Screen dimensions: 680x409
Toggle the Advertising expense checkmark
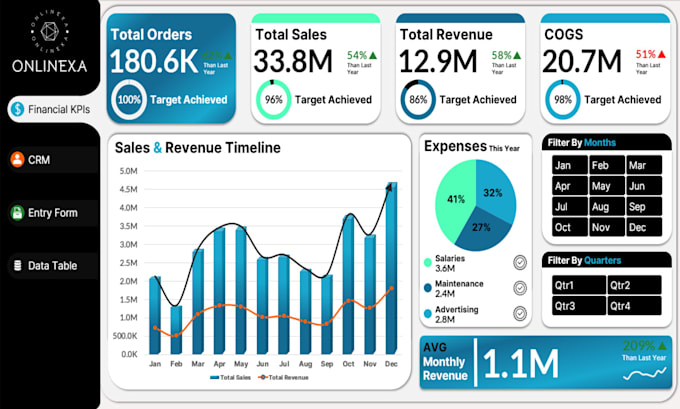[520, 314]
